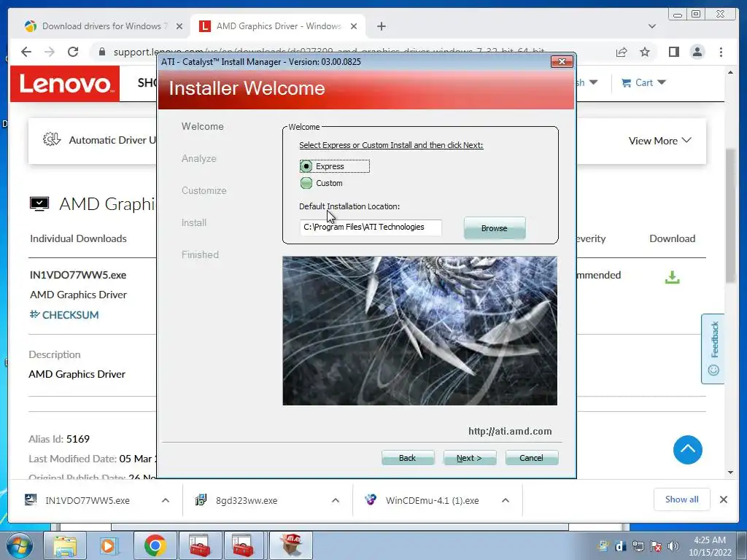Open the Cart dropdown
This screenshot has width=747, height=560.
(x=643, y=83)
